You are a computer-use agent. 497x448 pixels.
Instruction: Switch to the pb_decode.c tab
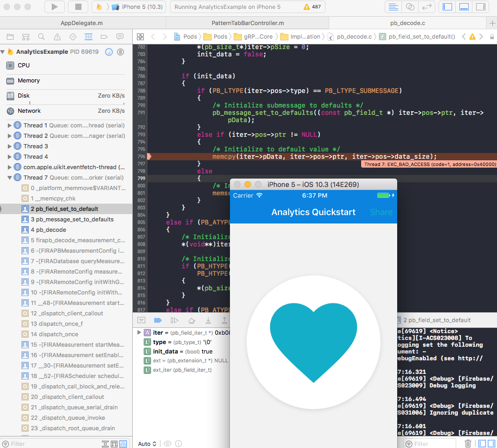[408, 23]
